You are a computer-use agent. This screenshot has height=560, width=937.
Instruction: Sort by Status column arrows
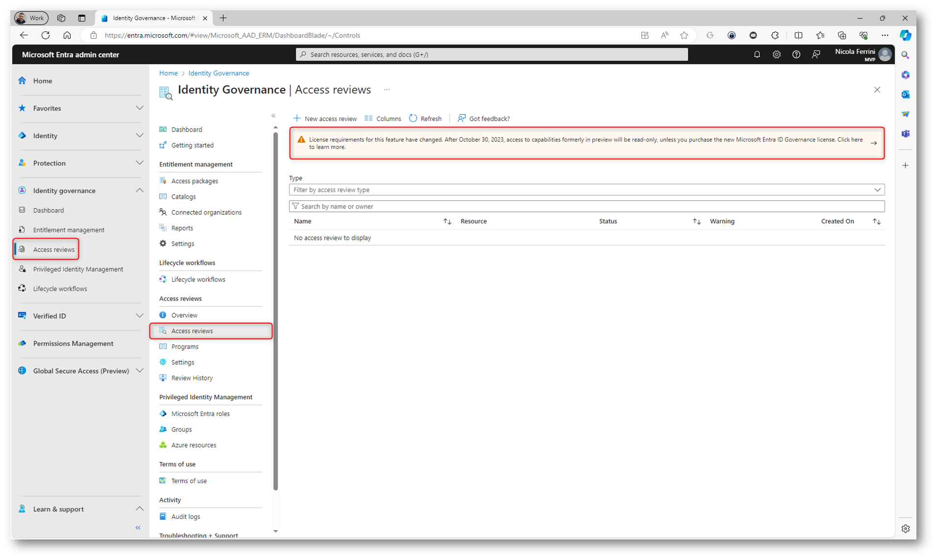[697, 221]
